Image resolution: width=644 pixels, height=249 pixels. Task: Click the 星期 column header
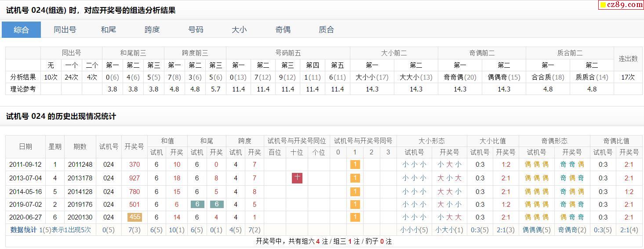click(x=55, y=146)
